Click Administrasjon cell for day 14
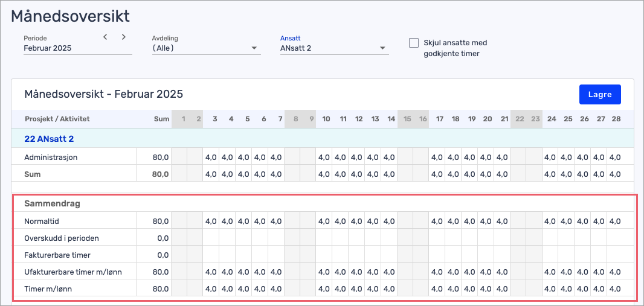 click(x=388, y=157)
